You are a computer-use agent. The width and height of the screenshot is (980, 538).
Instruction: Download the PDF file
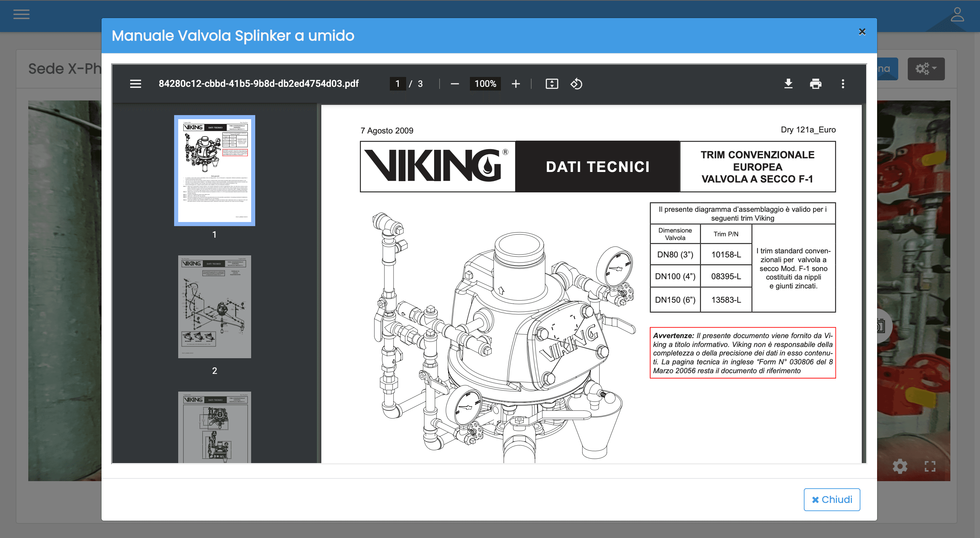[788, 84]
